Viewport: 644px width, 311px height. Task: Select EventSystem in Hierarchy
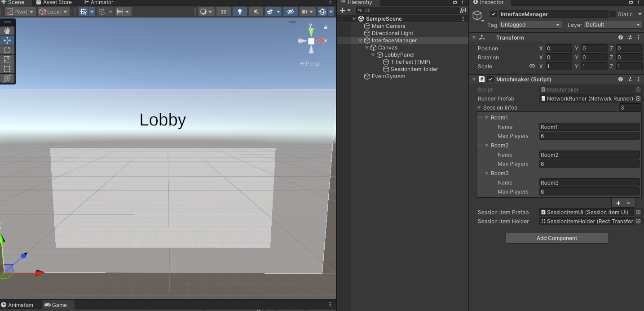click(388, 76)
